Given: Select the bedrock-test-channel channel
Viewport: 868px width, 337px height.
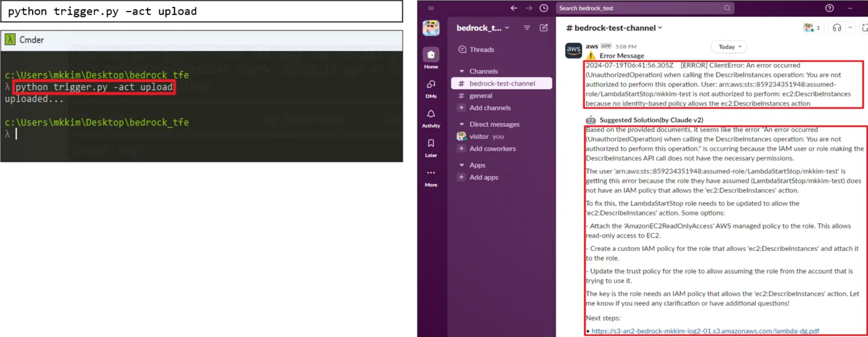Looking at the screenshot, I should pyautogui.click(x=501, y=83).
